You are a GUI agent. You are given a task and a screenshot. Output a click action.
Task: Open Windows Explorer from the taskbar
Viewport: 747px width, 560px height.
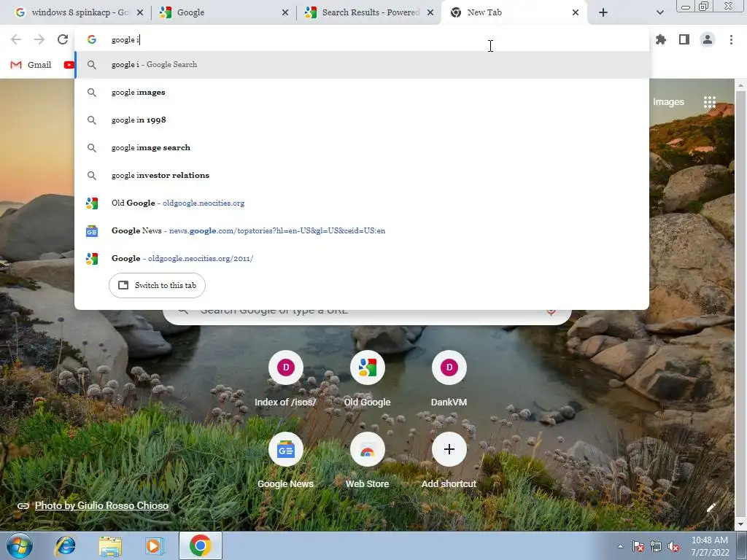(110, 545)
